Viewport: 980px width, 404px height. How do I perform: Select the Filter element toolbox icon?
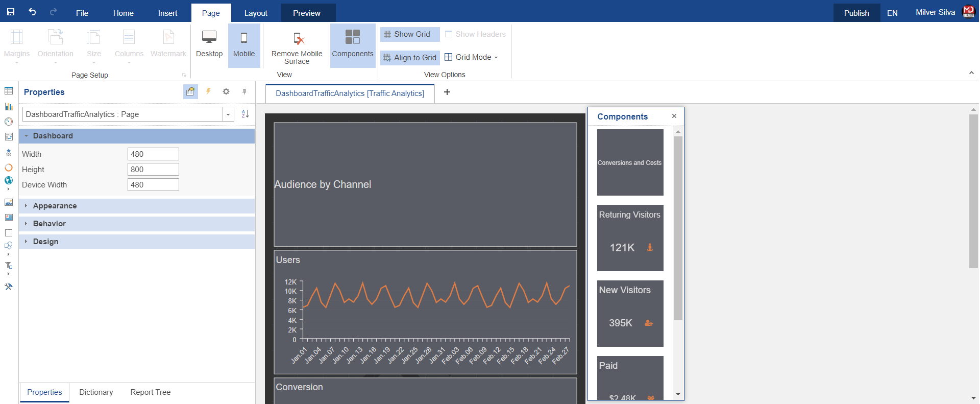pos(9,265)
